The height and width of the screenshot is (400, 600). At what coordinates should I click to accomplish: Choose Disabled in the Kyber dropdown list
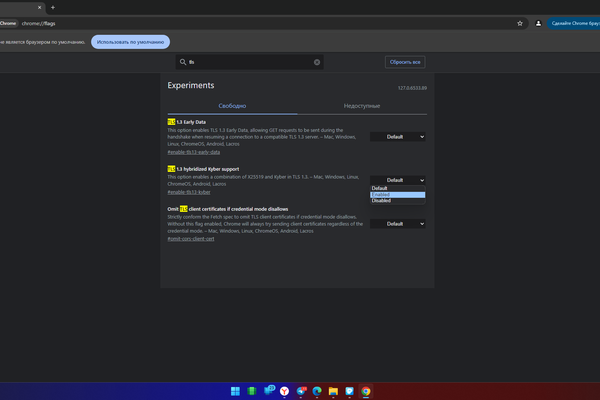coord(398,201)
